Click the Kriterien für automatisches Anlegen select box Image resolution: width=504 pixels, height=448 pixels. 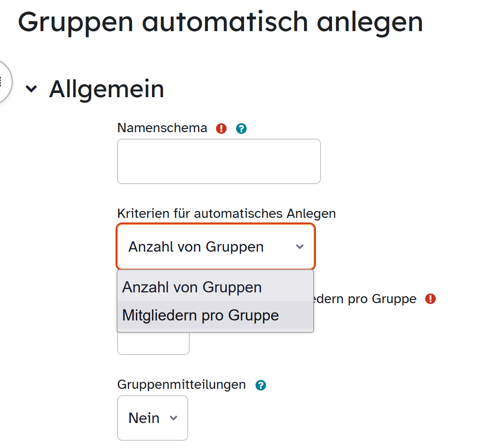pos(207,247)
